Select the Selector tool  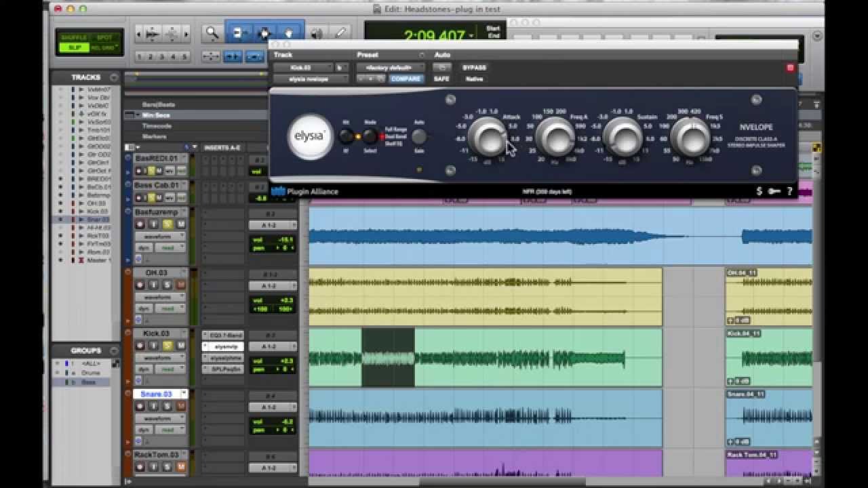point(263,33)
